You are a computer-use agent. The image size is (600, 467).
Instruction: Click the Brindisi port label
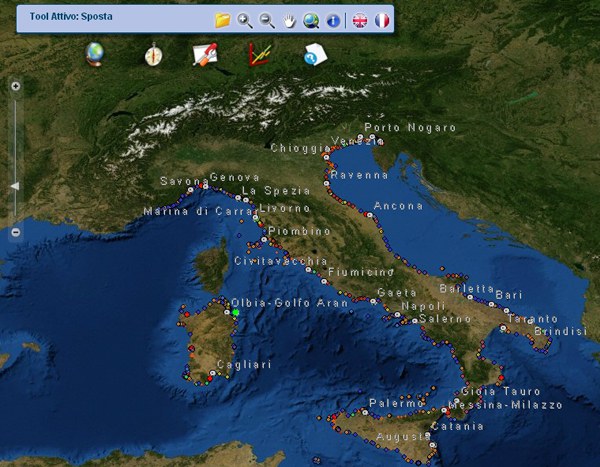[x=561, y=331]
